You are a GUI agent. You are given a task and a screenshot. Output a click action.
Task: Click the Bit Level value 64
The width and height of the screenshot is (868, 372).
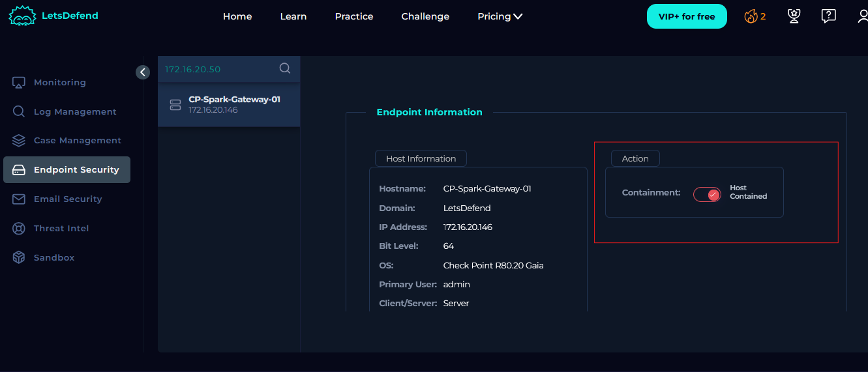(448, 246)
